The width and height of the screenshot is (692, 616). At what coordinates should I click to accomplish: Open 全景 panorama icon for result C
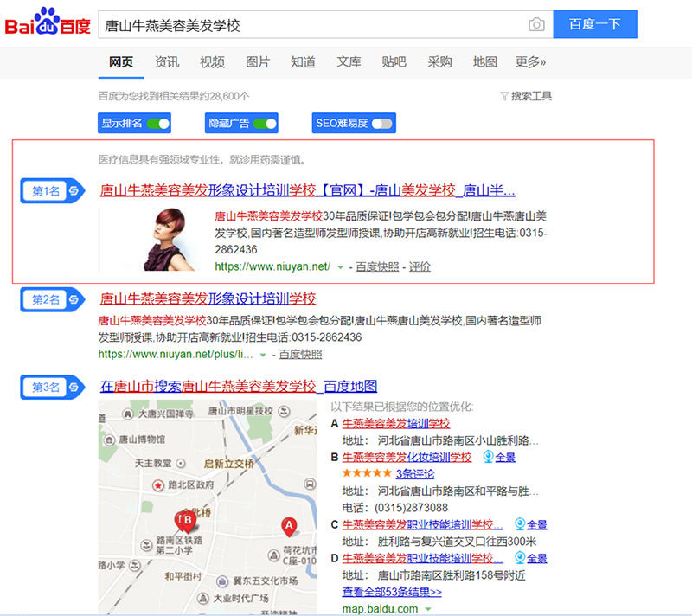click(x=520, y=524)
